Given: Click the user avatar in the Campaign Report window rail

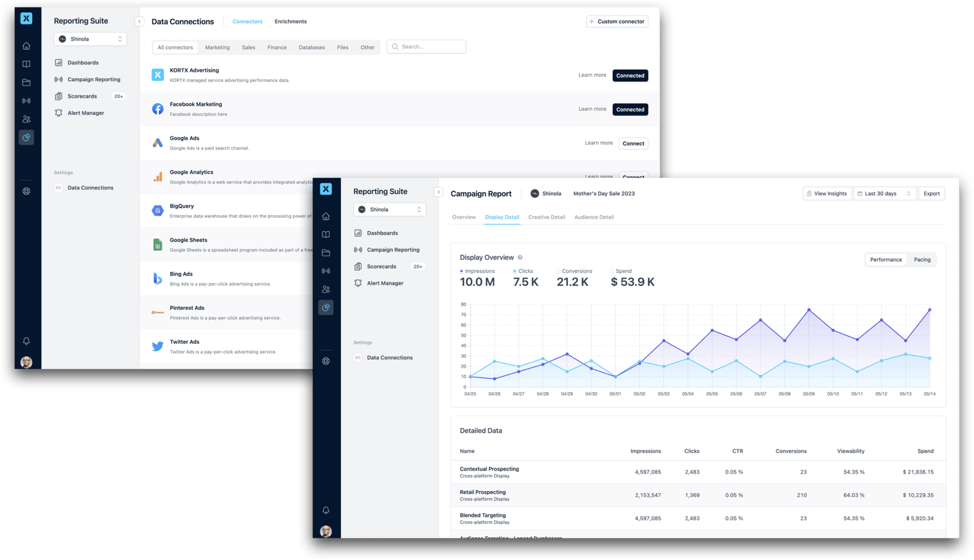Looking at the screenshot, I should (x=326, y=531).
